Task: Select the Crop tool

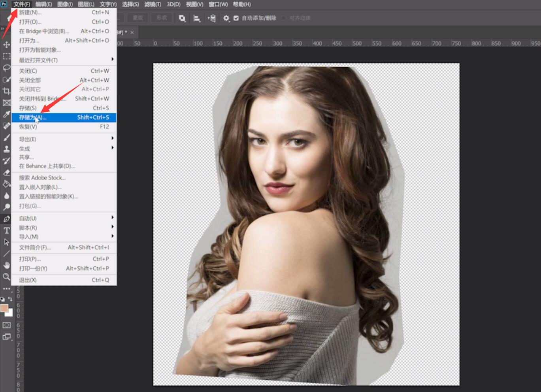Action: [x=6, y=91]
